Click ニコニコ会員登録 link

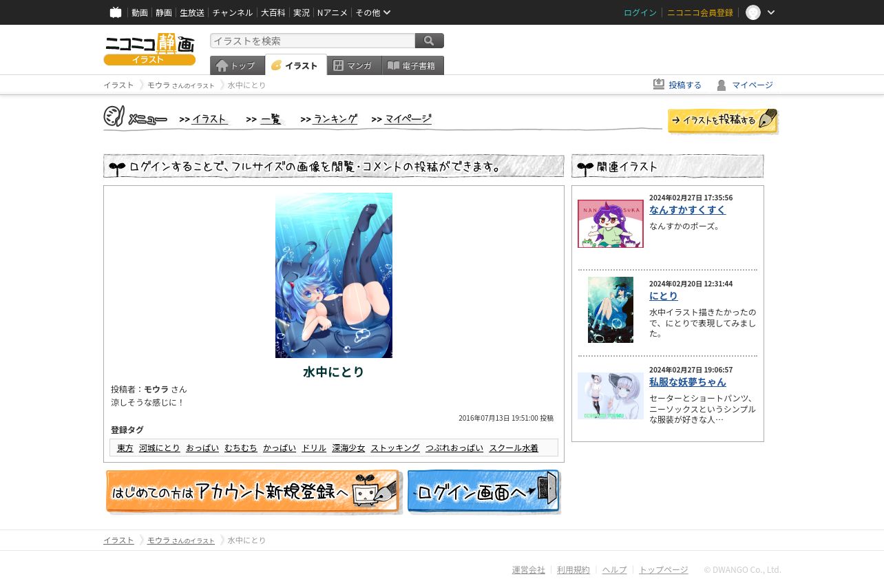pyautogui.click(x=700, y=12)
